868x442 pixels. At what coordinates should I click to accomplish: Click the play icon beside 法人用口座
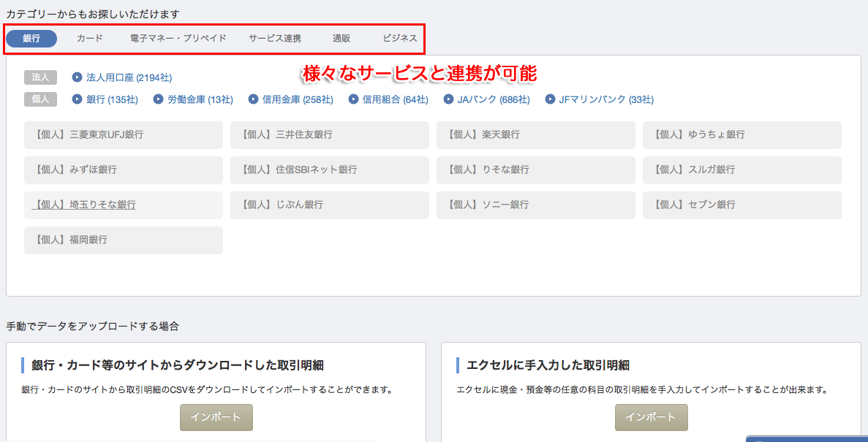tap(78, 77)
